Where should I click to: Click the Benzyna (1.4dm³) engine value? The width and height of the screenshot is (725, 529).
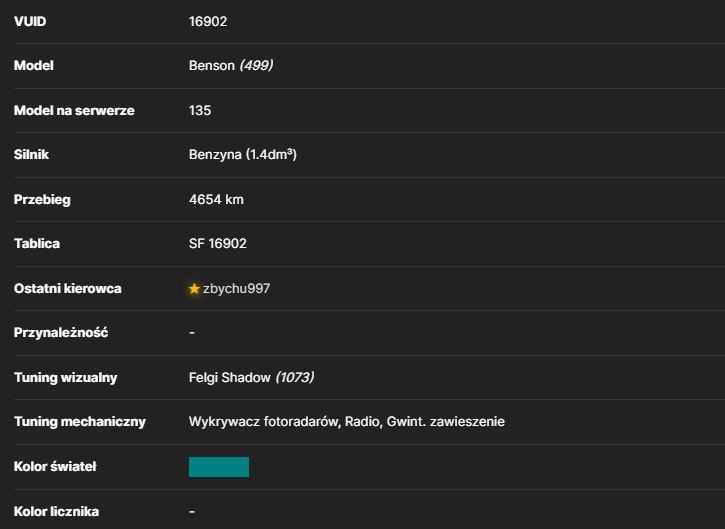pyautogui.click(x=243, y=154)
